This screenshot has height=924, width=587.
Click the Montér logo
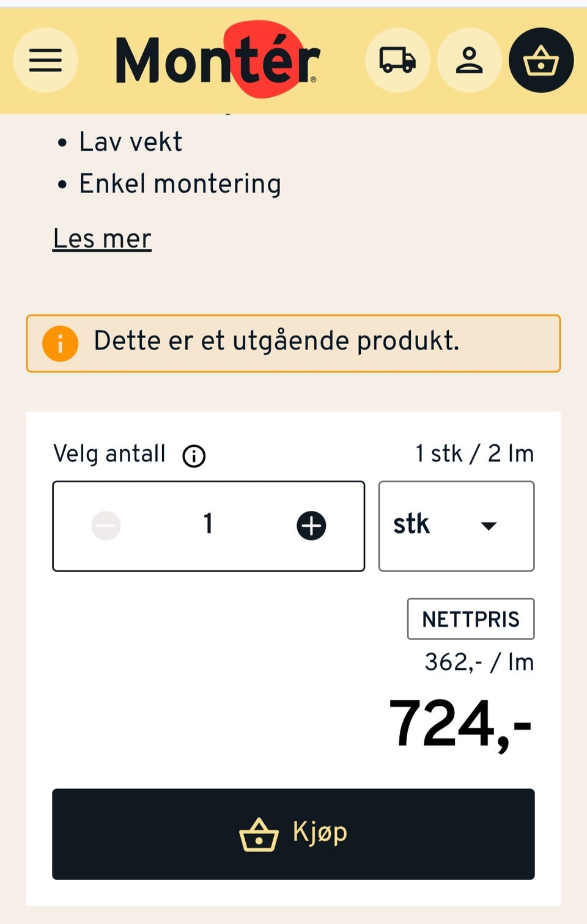(x=217, y=60)
